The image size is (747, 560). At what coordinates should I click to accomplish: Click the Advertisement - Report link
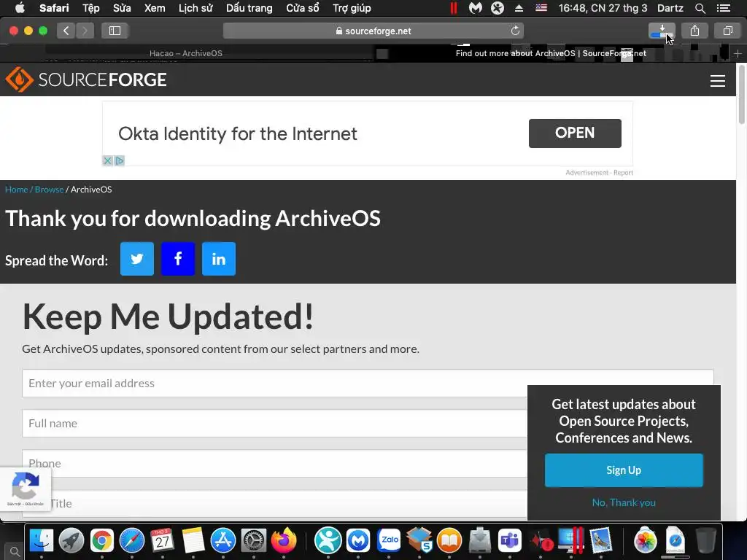pyautogui.click(x=599, y=172)
